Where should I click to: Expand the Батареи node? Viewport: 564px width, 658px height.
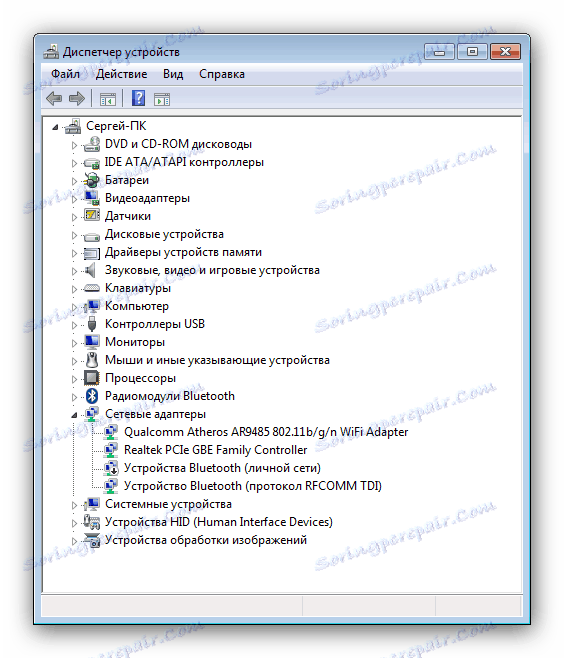pyautogui.click(x=74, y=181)
